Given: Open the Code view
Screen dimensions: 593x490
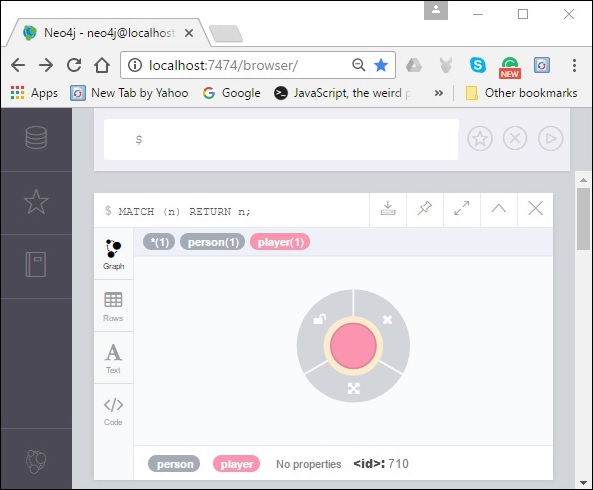Looking at the screenshot, I should click(113, 411).
